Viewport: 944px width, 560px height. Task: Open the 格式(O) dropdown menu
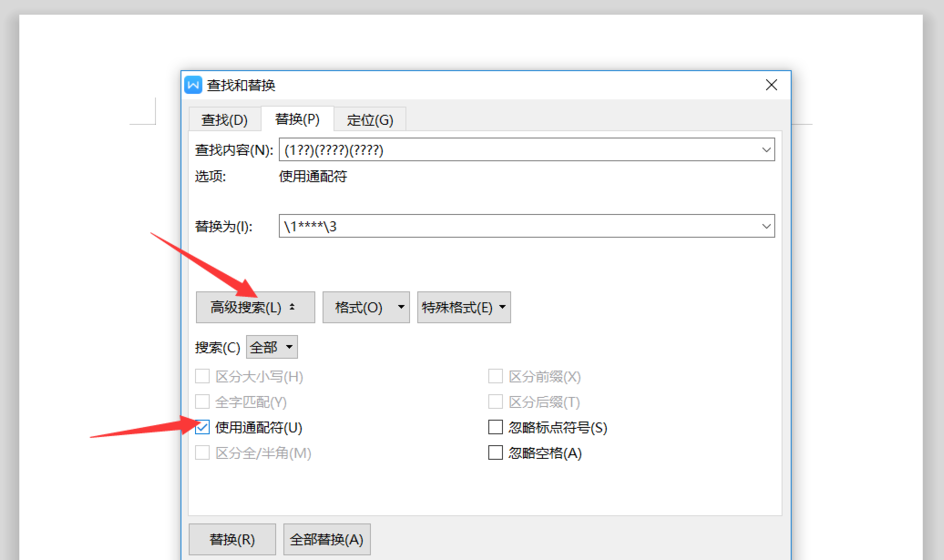[x=366, y=308]
